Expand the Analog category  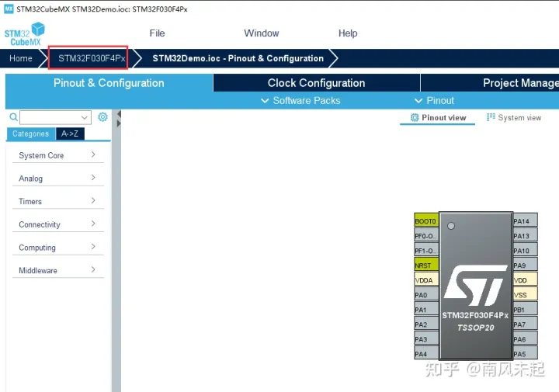(x=57, y=179)
